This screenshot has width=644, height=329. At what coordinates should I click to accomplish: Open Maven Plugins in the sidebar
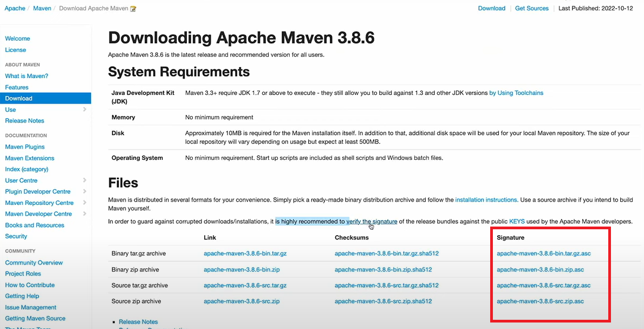pyautogui.click(x=25, y=147)
